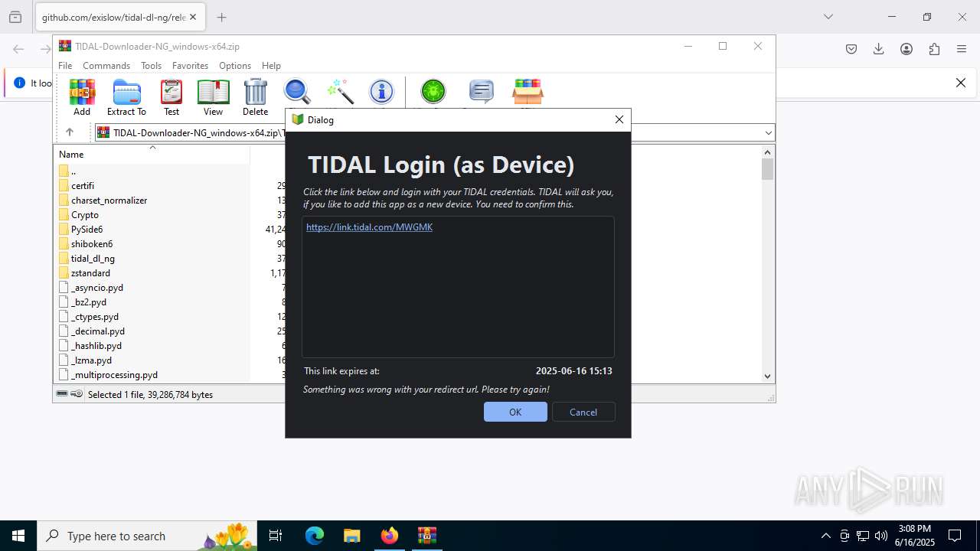Viewport: 980px width, 551px height.
Task: Click the Delete toolbar icon in WinRAR
Action: point(255,97)
